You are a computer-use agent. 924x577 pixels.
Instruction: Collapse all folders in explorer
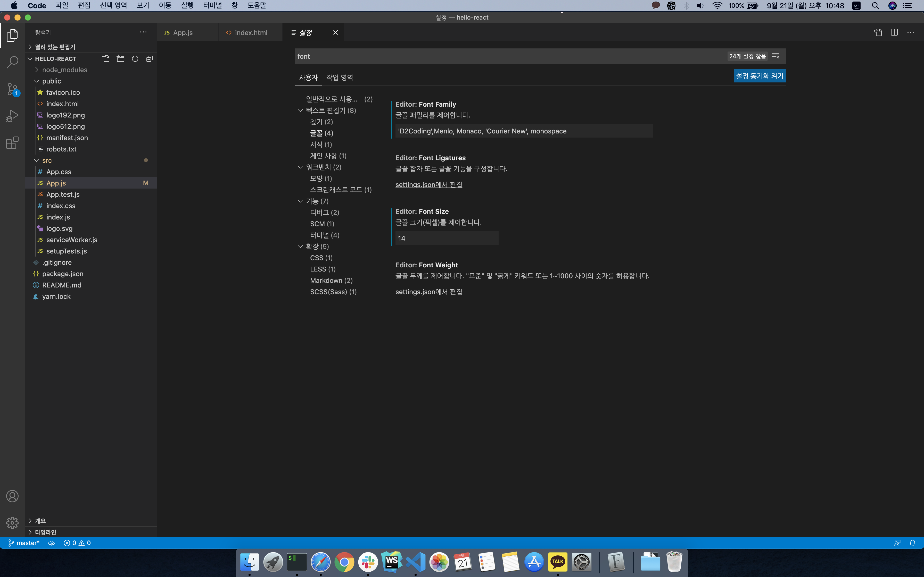coord(149,59)
